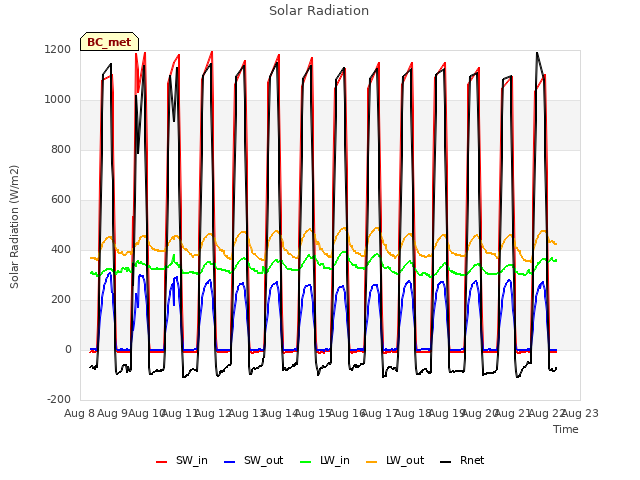The height and width of the screenshot is (480, 640).
Task: Click the Solar Radiation (W/m2) y-axis title
Action: (14, 227)
